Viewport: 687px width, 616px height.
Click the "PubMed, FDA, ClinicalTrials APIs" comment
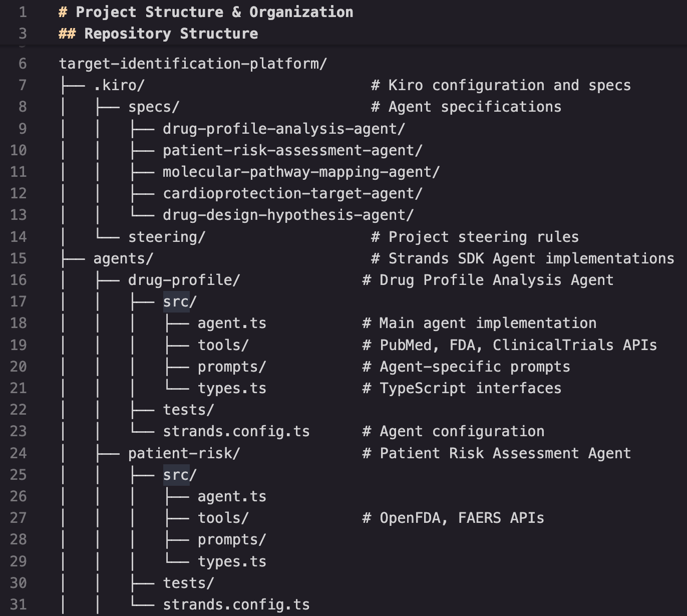[x=518, y=345]
